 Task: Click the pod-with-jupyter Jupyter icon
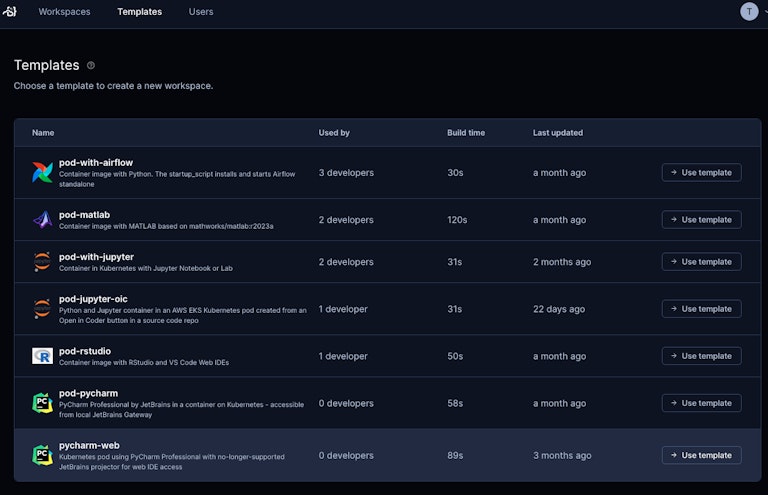[42, 262]
